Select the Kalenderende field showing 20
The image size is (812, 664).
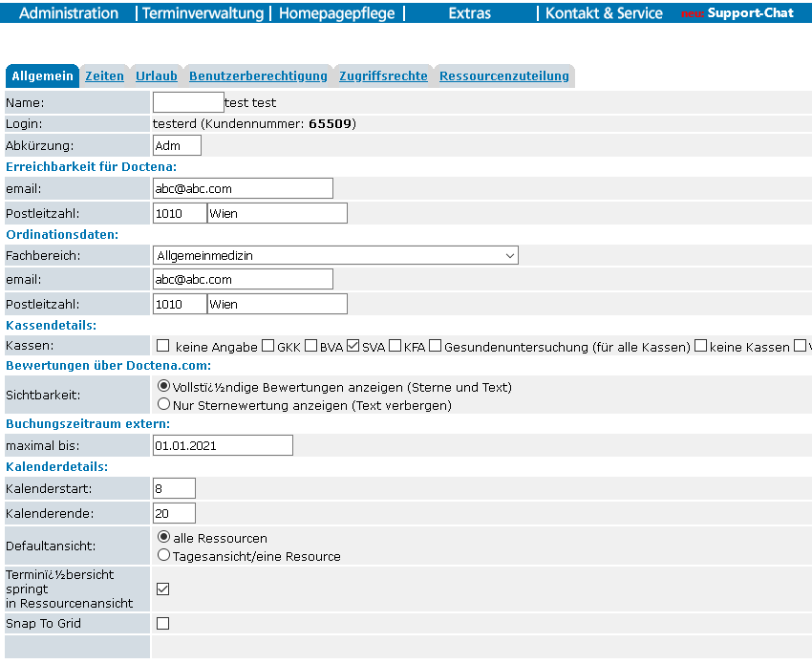tap(174, 513)
